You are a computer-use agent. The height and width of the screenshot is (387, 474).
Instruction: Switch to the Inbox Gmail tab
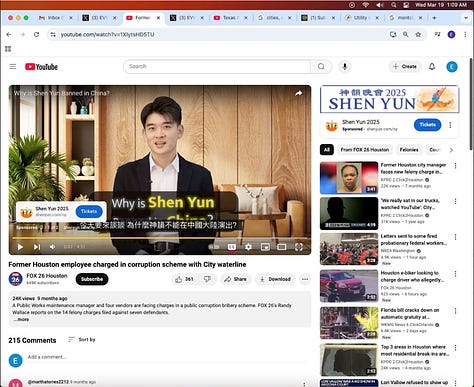55,18
